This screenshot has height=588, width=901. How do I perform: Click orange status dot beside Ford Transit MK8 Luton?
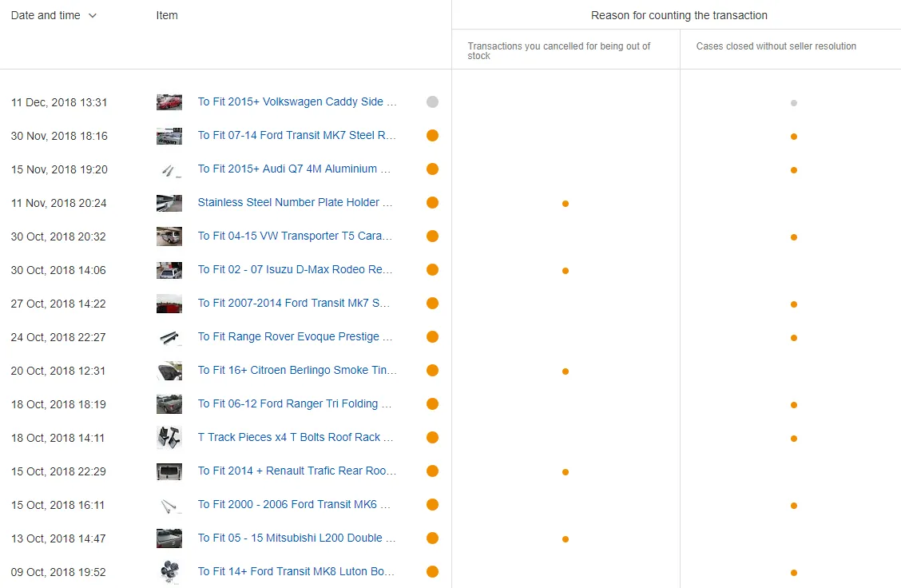click(x=433, y=571)
